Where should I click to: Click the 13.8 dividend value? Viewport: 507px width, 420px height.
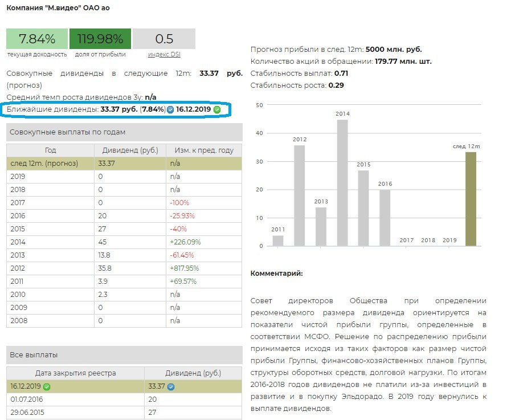pos(104,255)
